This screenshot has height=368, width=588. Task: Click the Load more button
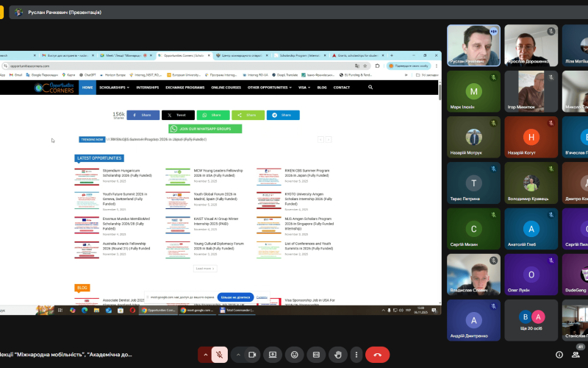click(205, 269)
